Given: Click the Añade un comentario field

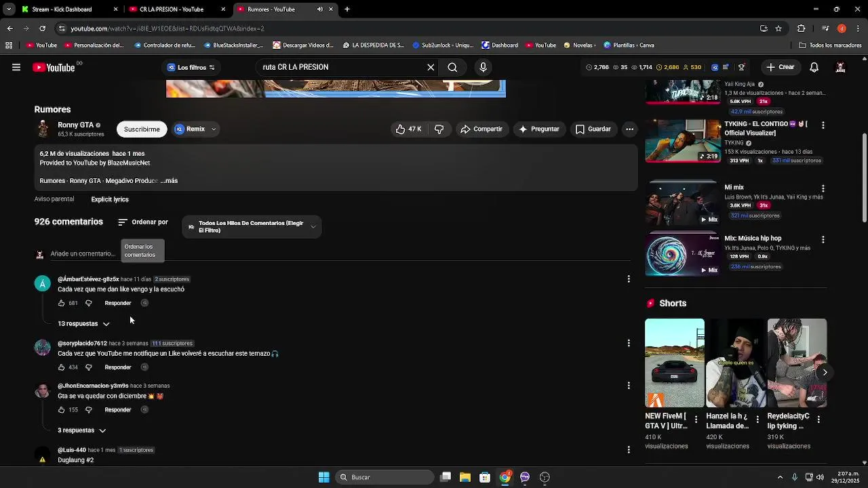Looking at the screenshot, I should click(x=83, y=253).
